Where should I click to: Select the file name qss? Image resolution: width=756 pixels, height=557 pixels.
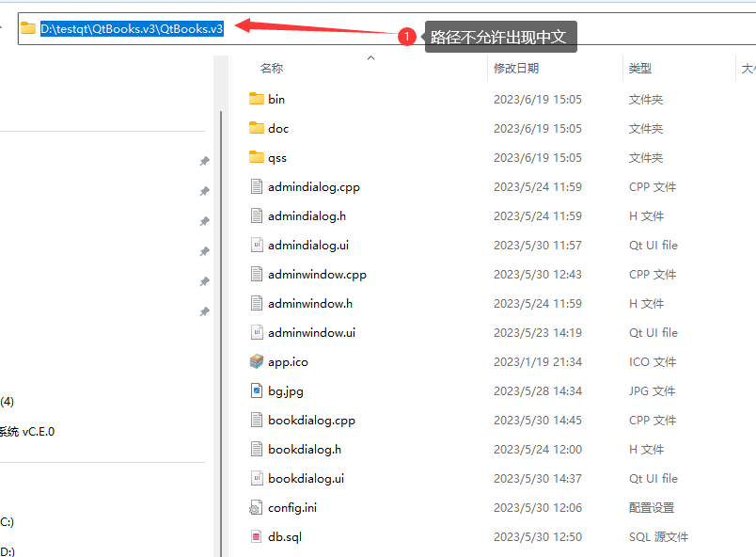pos(277,158)
